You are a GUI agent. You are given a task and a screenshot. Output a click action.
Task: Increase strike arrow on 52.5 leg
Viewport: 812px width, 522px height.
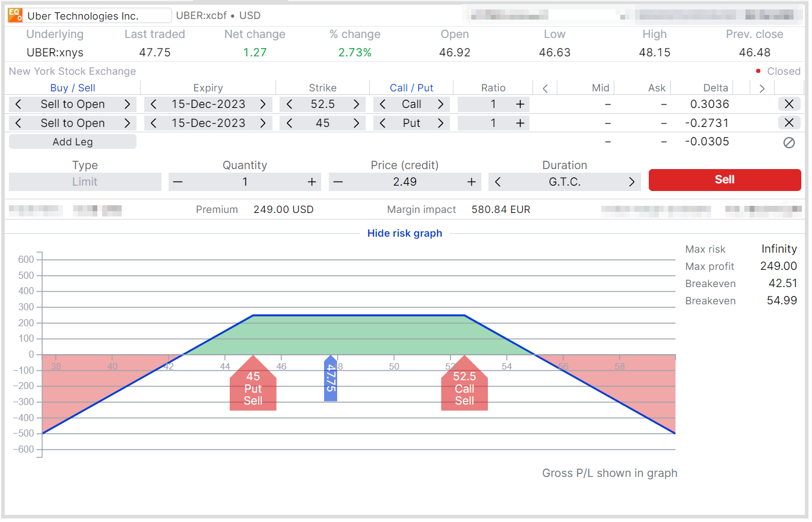(356, 104)
